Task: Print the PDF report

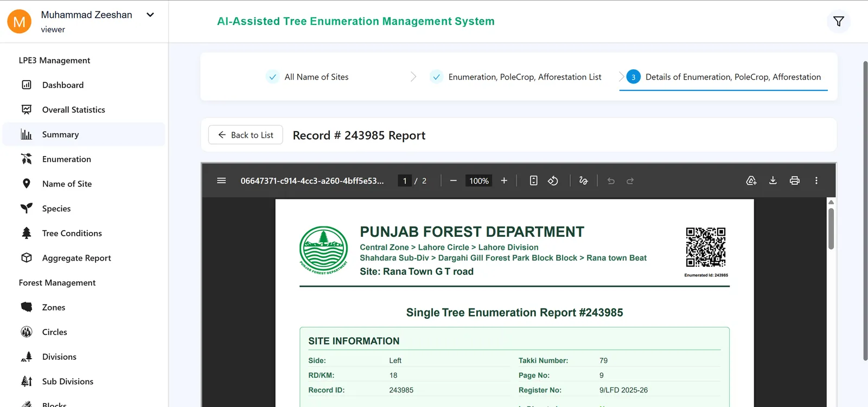Action: tap(795, 180)
